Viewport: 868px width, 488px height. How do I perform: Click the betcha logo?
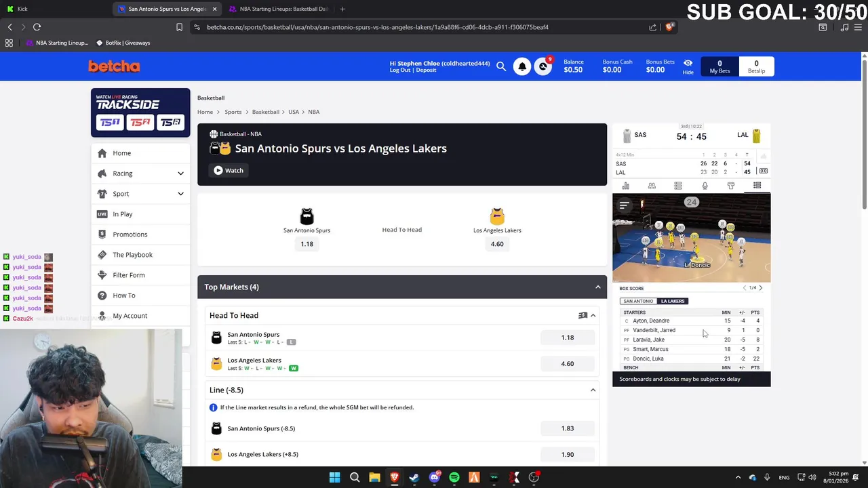(114, 66)
